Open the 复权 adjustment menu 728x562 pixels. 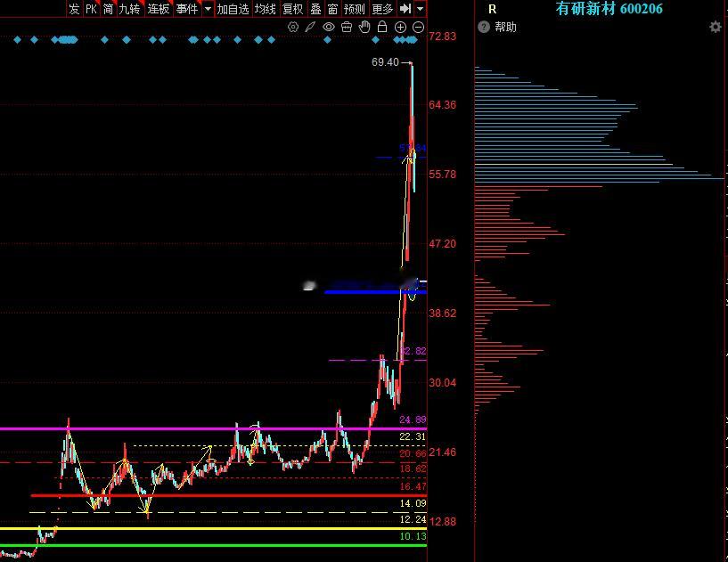pos(293,9)
